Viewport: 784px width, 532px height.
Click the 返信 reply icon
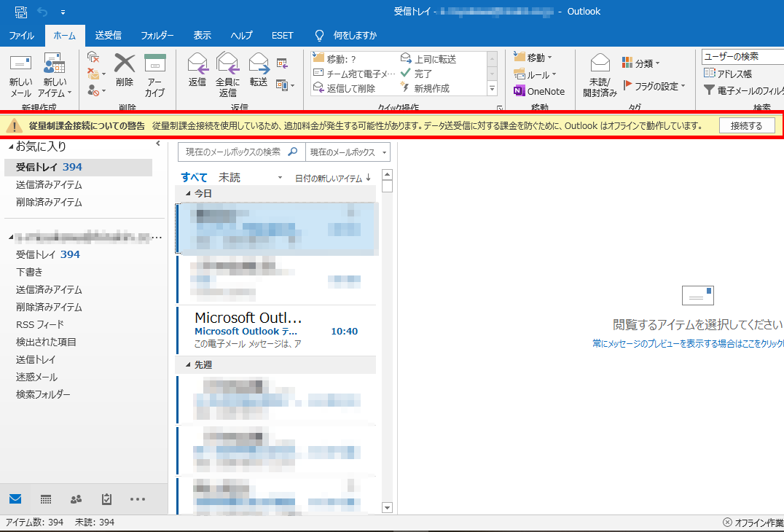(x=197, y=70)
